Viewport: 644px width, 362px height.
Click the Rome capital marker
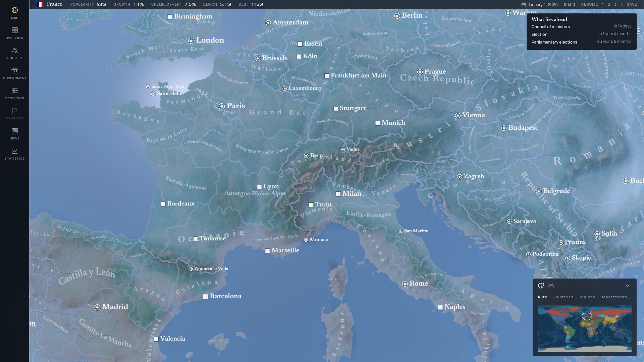tap(405, 284)
